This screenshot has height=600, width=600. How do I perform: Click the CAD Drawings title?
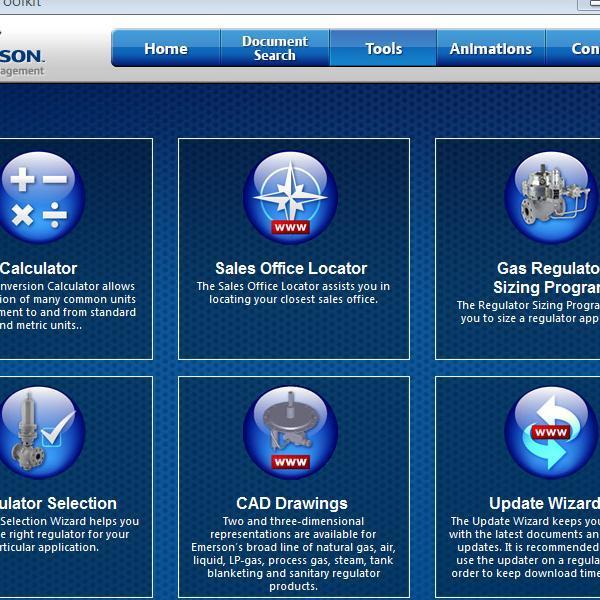[292, 503]
